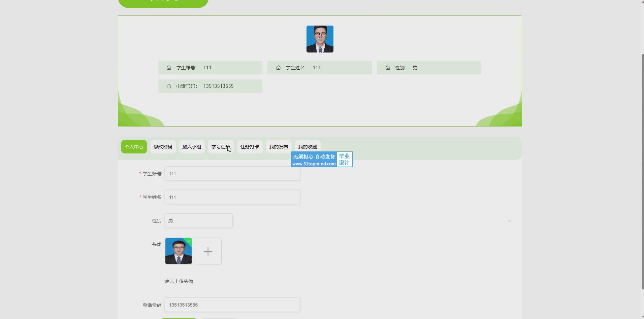Select the 学习任务 tab
The image size is (644, 319).
pos(221,147)
